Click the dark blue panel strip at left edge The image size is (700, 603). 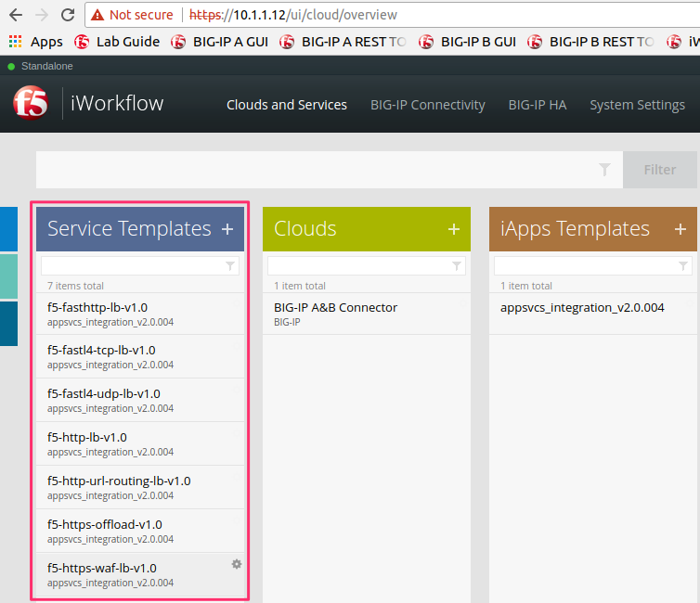pos(9,324)
